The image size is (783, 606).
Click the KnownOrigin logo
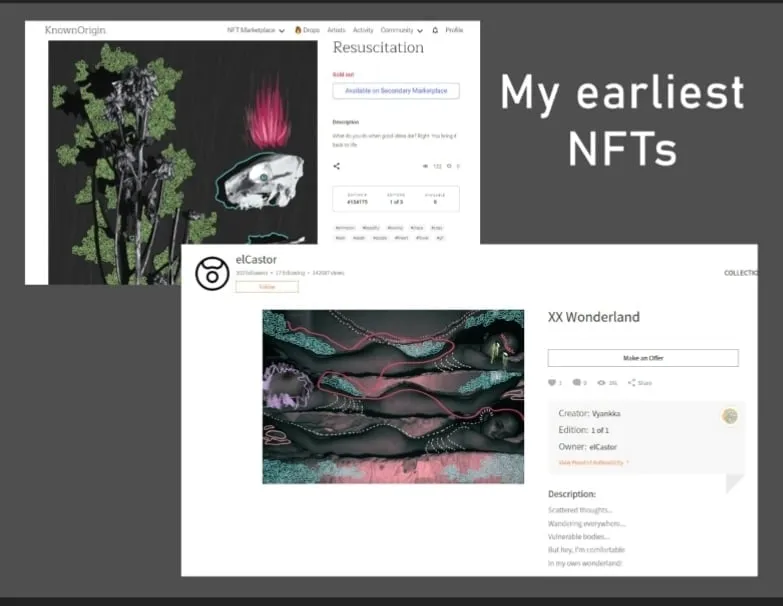coord(75,30)
